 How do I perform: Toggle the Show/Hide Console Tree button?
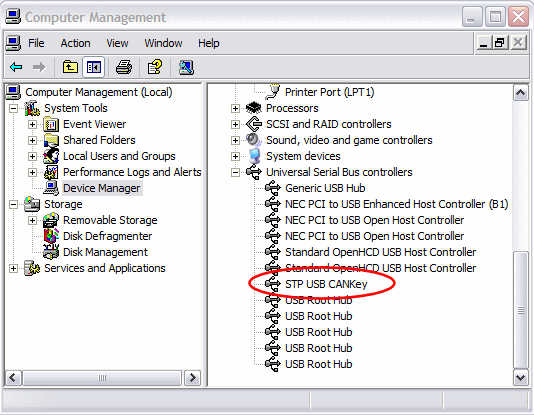tap(94, 67)
